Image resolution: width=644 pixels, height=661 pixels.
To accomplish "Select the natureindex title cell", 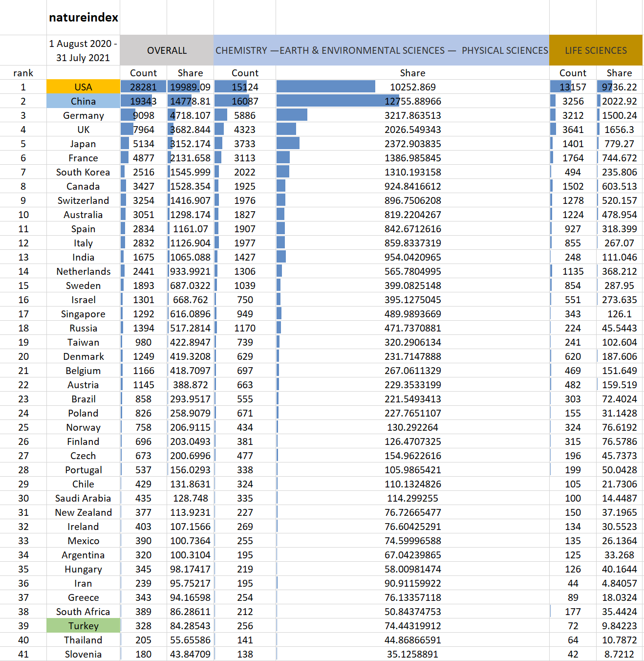I will click(x=84, y=18).
